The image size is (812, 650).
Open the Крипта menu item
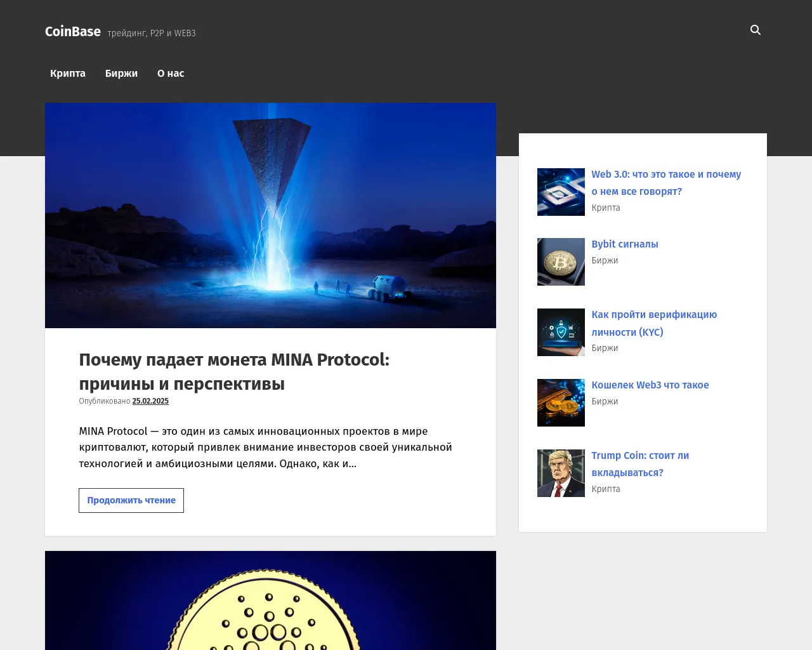tap(68, 73)
